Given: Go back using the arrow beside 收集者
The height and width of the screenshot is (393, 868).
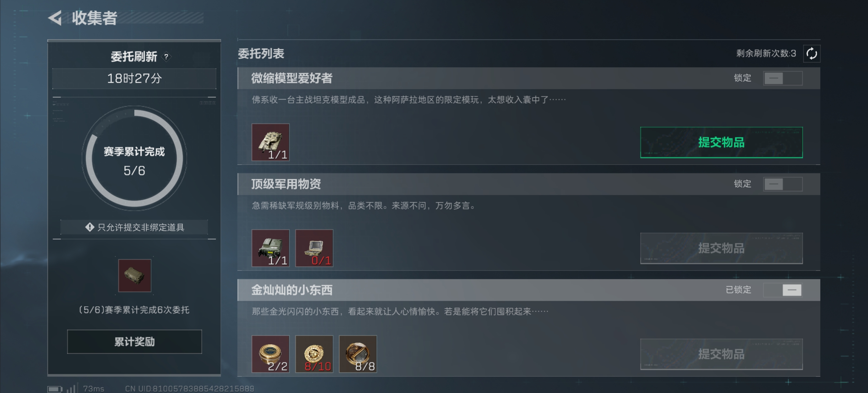Looking at the screenshot, I should 55,17.
